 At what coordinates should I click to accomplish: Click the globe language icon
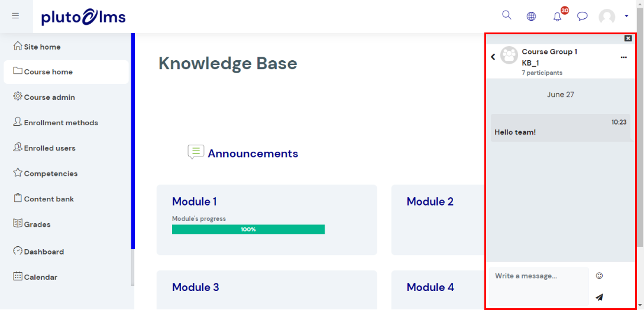point(532,17)
